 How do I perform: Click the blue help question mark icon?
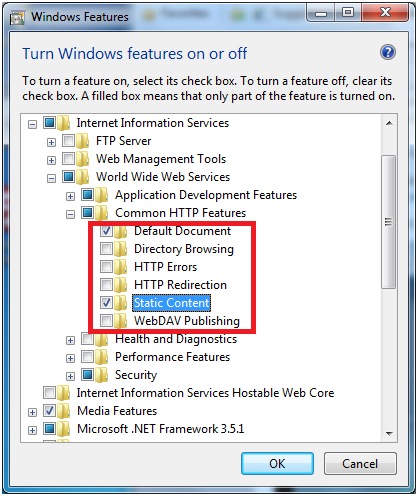click(x=388, y=52)
